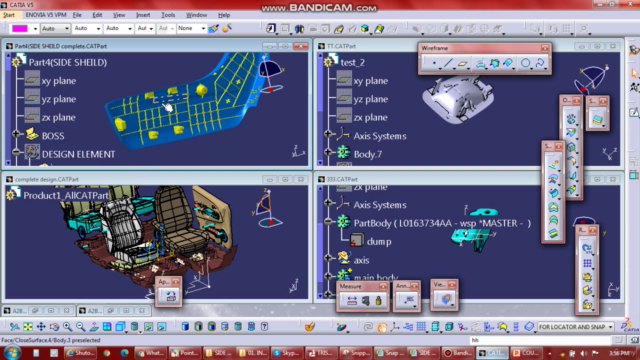The height and width of the screenshot is (360, 640).
Task: Open the Insert menu
Action: (143, 15)
